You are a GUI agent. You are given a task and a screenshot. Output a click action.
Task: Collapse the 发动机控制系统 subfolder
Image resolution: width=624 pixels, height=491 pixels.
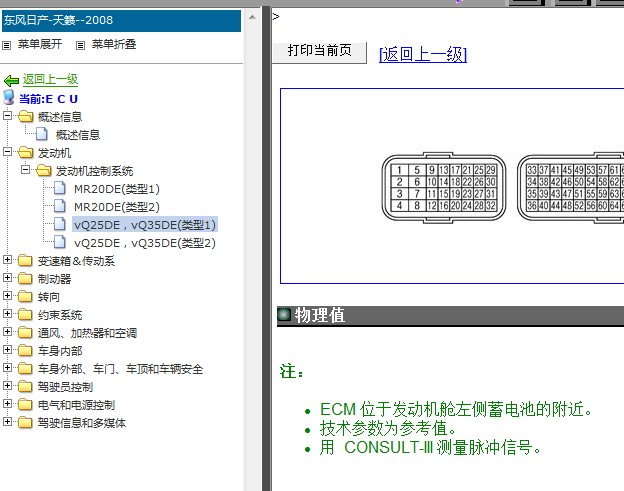coord(25,170)
